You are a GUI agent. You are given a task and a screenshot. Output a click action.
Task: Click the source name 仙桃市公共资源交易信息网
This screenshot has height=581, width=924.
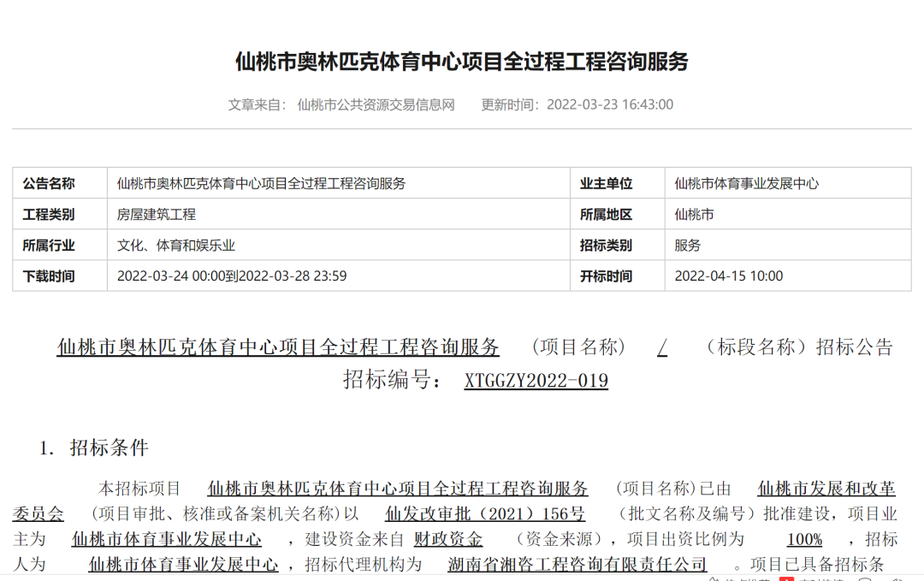(x=376, y=104)
